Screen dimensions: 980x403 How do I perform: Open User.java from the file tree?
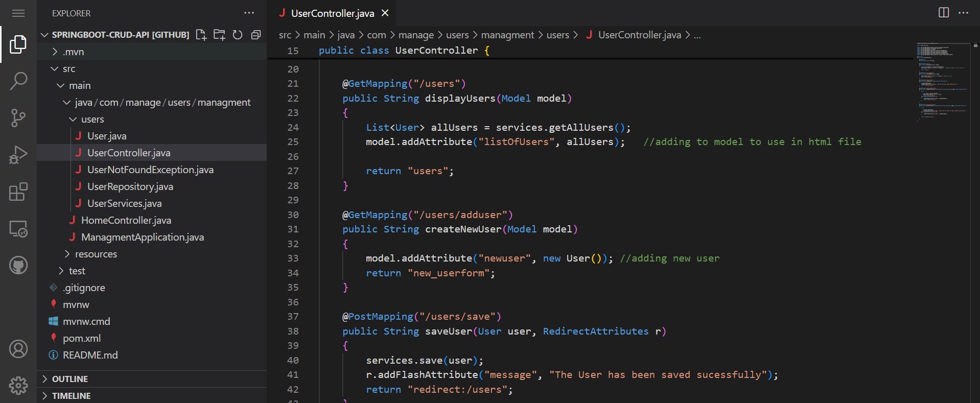pyautogui.click(x=152, y=136)
